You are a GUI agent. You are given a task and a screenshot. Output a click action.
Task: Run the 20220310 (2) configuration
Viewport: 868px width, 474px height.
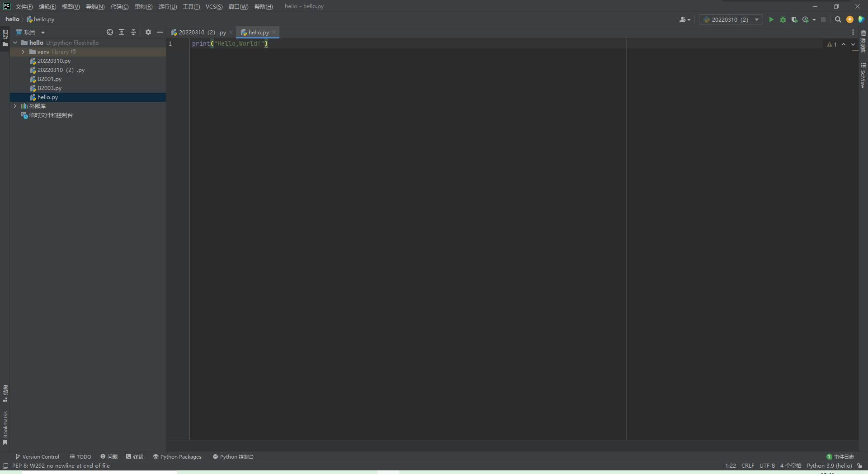771,19
